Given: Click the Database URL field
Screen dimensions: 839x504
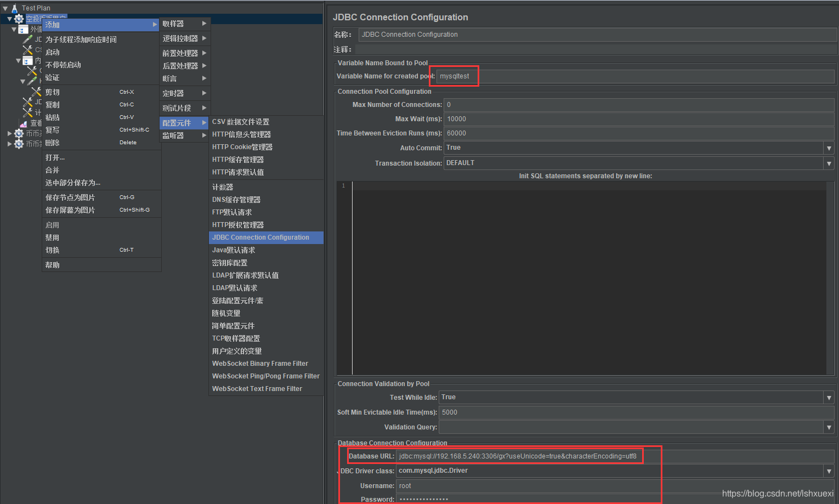Looking at the screenshot, I should [x=615, y=456].
